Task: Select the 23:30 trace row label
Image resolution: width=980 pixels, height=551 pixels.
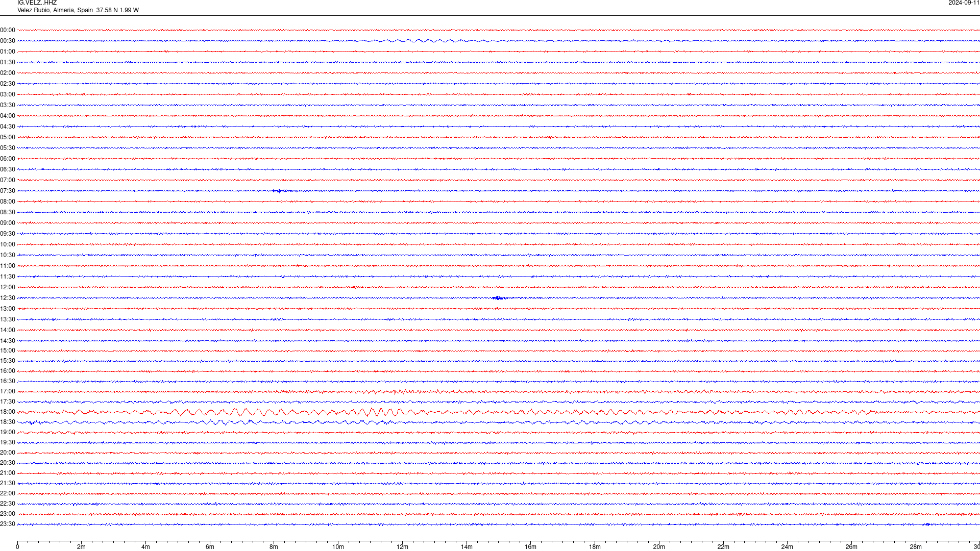Action: (x=8, y=524)
